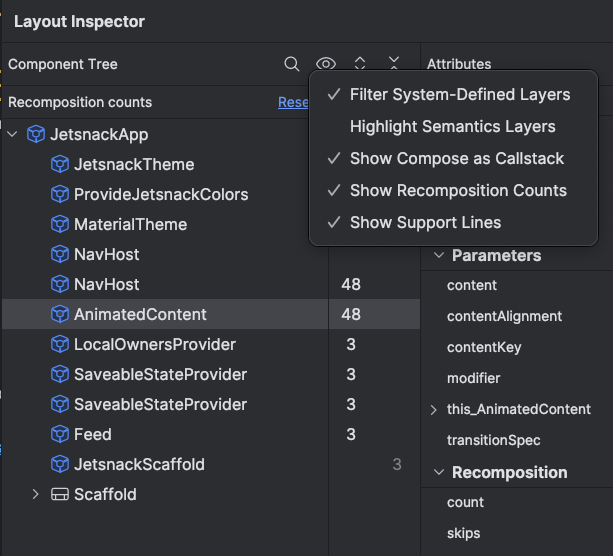Expand the this_AnimatedContent parameter
The image size is (613, 556).
[433, 409]
